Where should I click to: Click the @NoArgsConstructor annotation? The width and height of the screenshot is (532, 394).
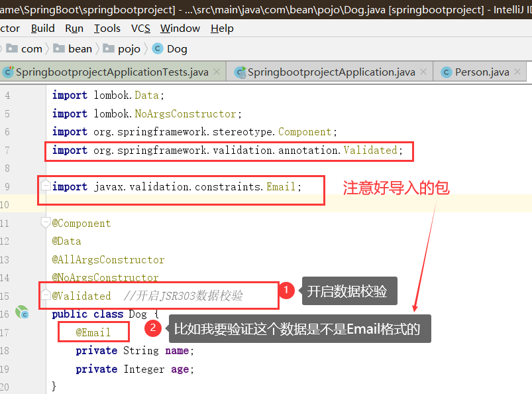point(105,277)
